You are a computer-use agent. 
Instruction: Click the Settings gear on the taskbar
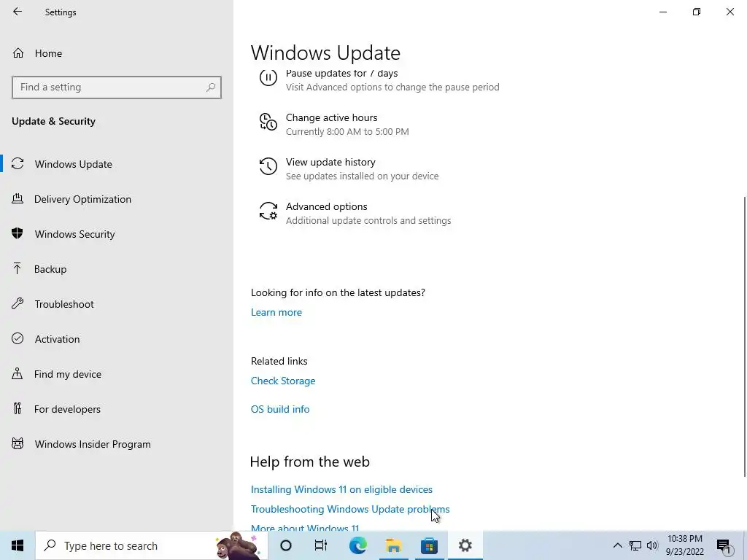tap(465, 545)
